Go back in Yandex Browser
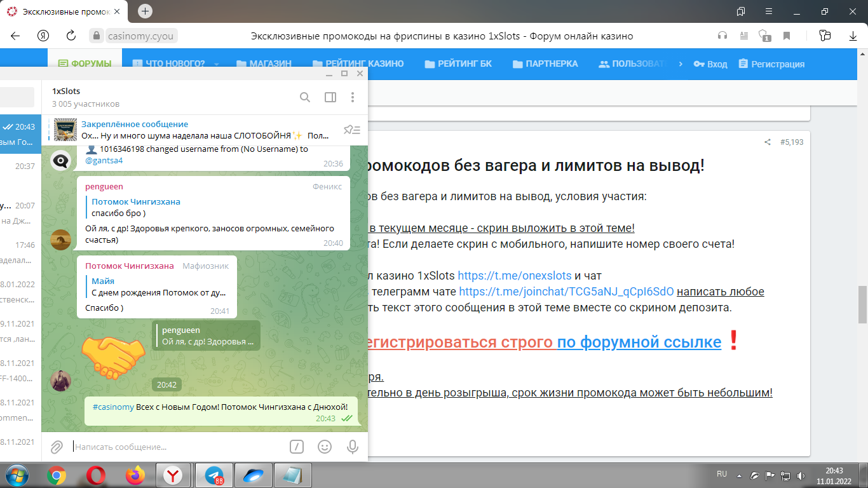This screenshot has width=868, height=488. 15,36
